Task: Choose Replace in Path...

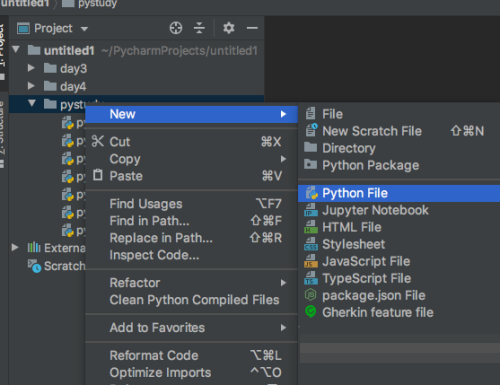Action: 191,238
